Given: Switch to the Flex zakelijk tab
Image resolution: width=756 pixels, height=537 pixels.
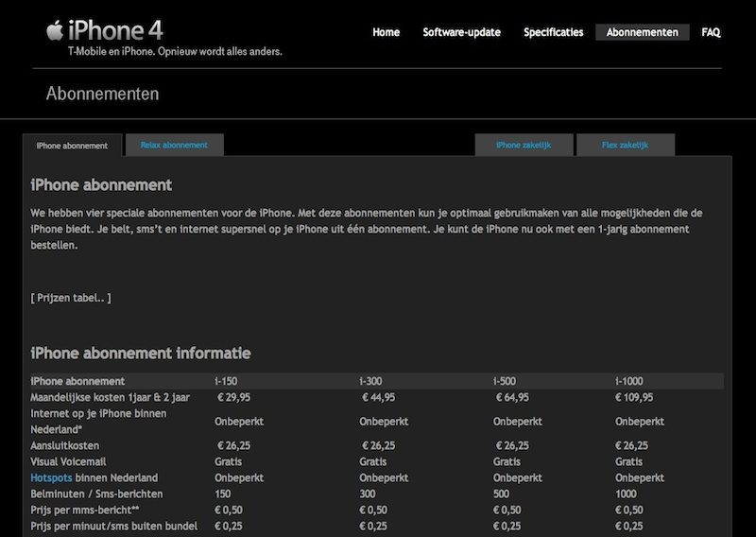Looking at the screenshot, I should click(626, 145).
